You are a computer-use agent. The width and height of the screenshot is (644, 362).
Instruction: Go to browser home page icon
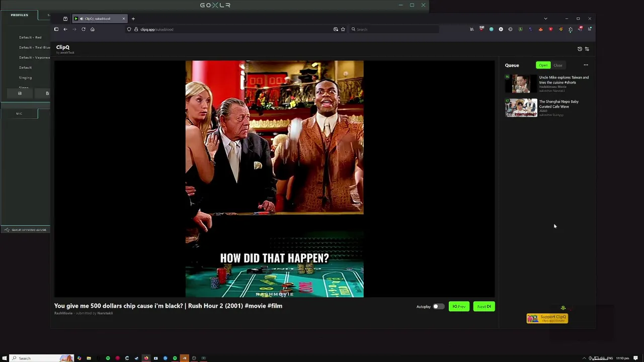click(92, 29)
